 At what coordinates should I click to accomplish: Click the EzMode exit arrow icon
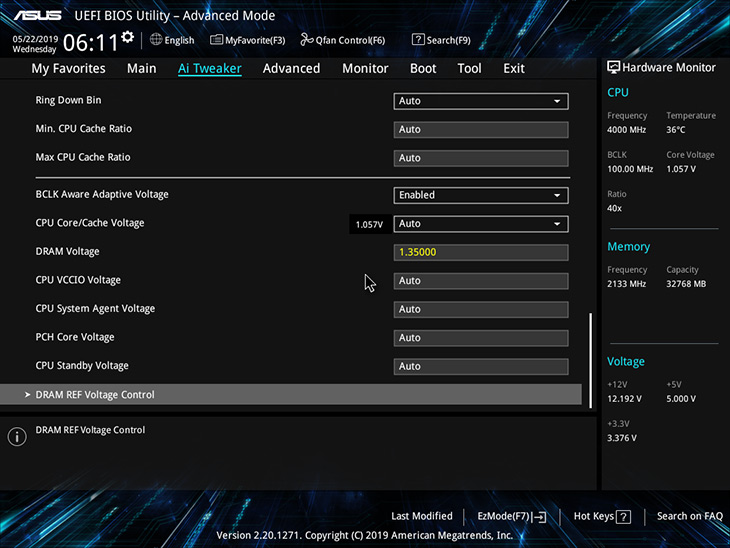(x=539, y=516)
